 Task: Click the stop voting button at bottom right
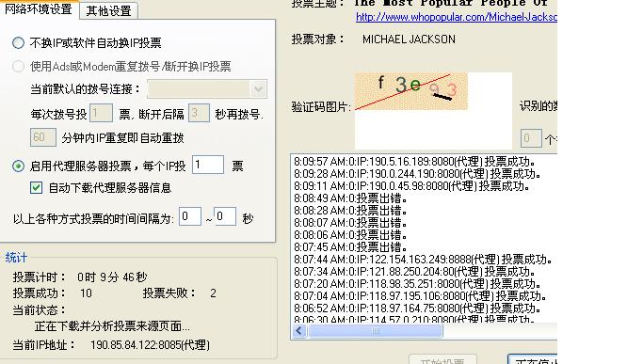(x=533, y=359)
